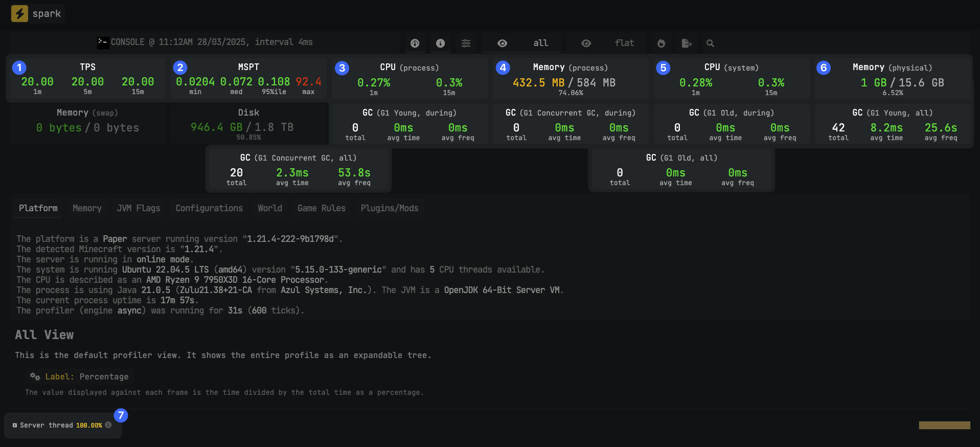Click the GC (G1 Old, during) title
Screen dimensions: 980x447
pos(731,113)
